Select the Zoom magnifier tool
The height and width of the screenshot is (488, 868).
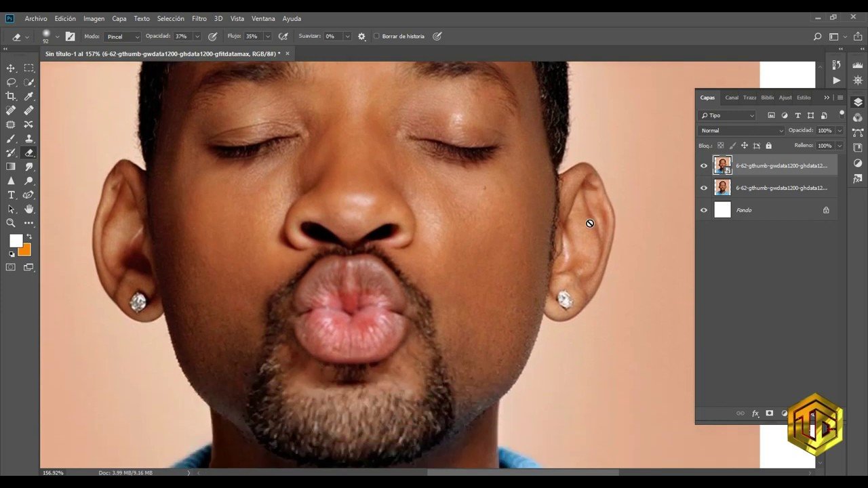tap(11, 223)
